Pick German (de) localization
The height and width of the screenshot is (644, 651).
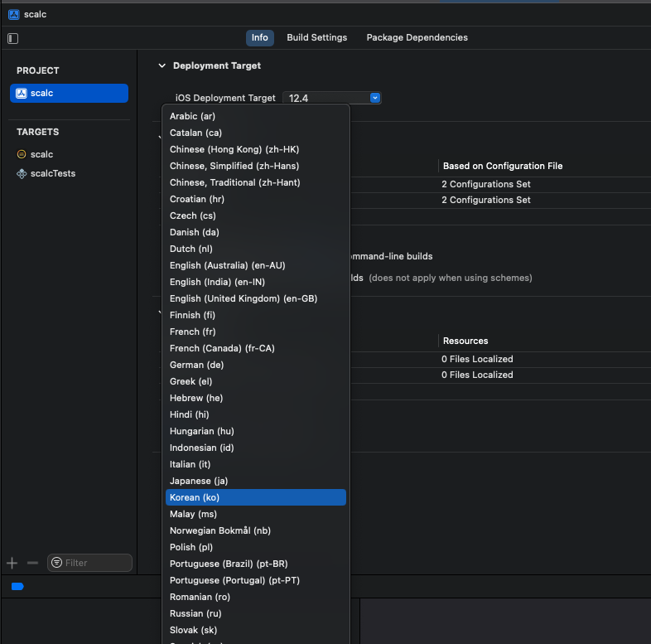[x=256, y=366]
